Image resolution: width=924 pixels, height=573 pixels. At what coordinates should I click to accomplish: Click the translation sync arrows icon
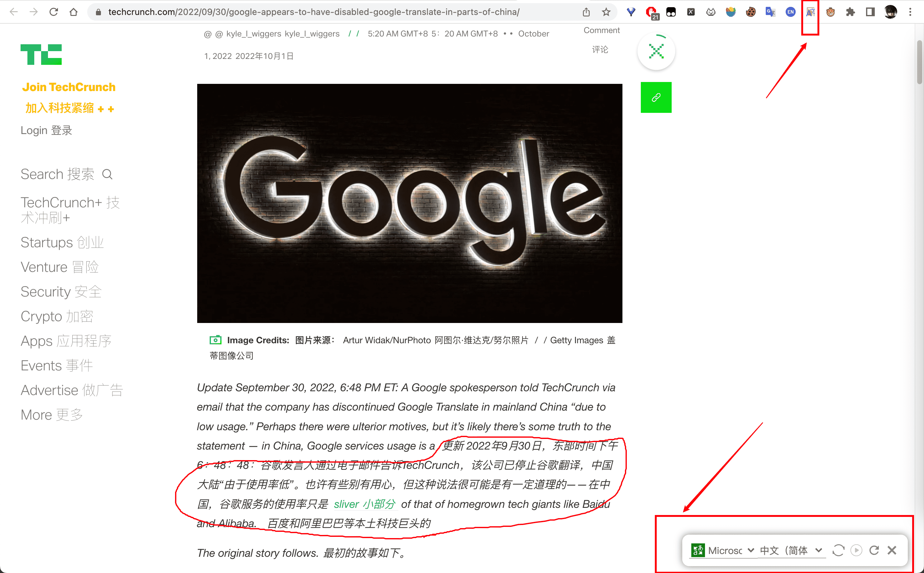pos(838,550)
